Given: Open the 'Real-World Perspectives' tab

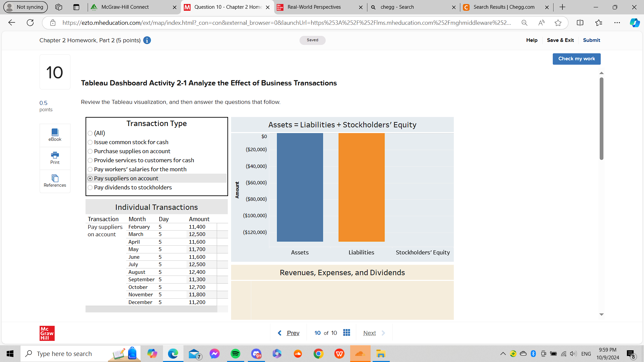Looking at the screenshot, I should (x=315, y=7).
